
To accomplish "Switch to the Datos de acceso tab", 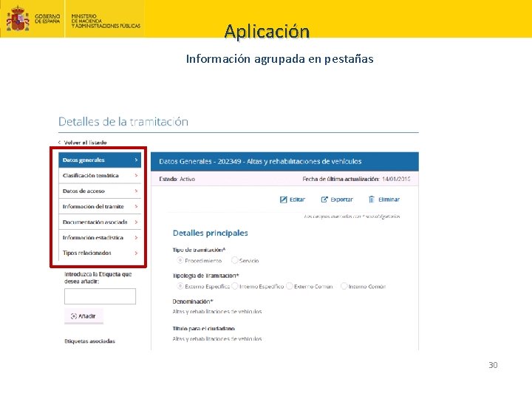I will click(100, 191).
